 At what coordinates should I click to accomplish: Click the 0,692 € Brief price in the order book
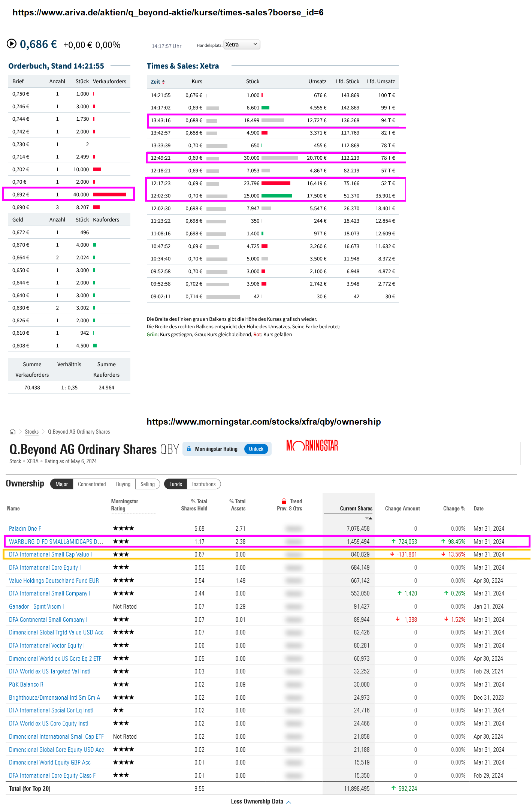click(x=21, y=195)
